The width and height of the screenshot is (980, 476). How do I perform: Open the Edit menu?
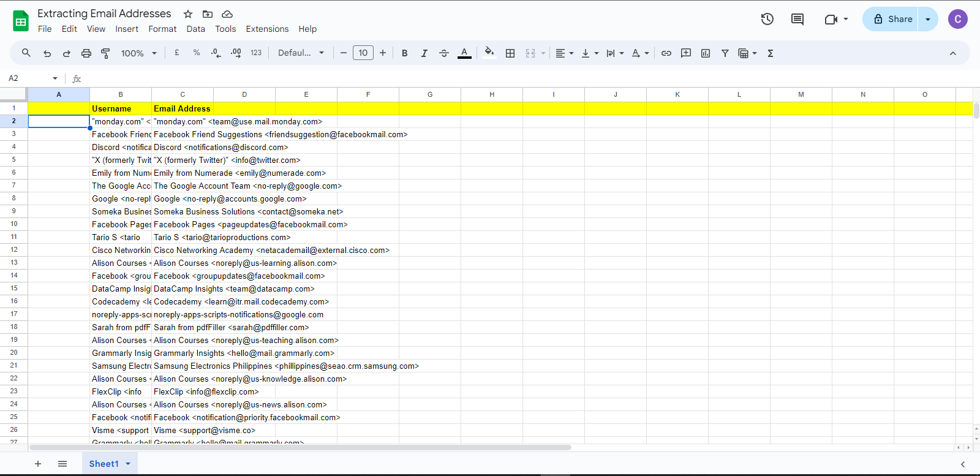point(69,29)
